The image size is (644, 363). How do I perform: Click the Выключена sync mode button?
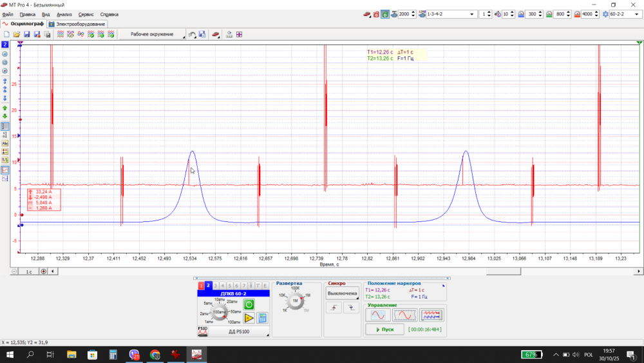[342, 293]
